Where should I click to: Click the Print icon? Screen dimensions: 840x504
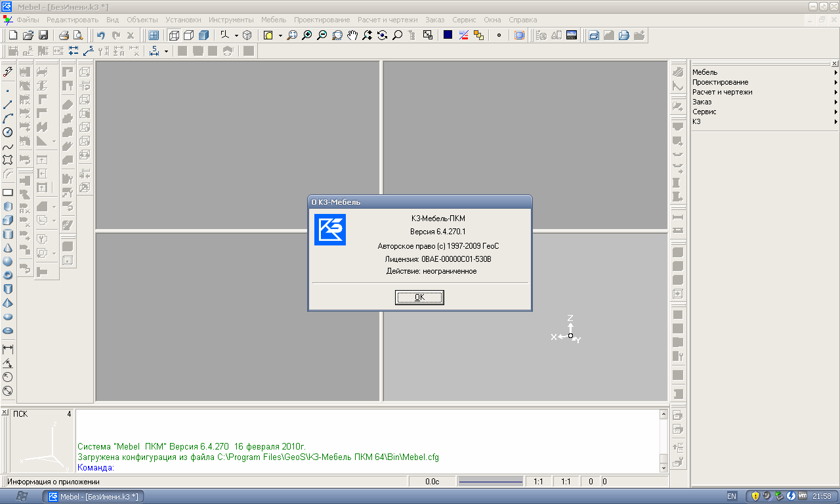tap(64, 35)
